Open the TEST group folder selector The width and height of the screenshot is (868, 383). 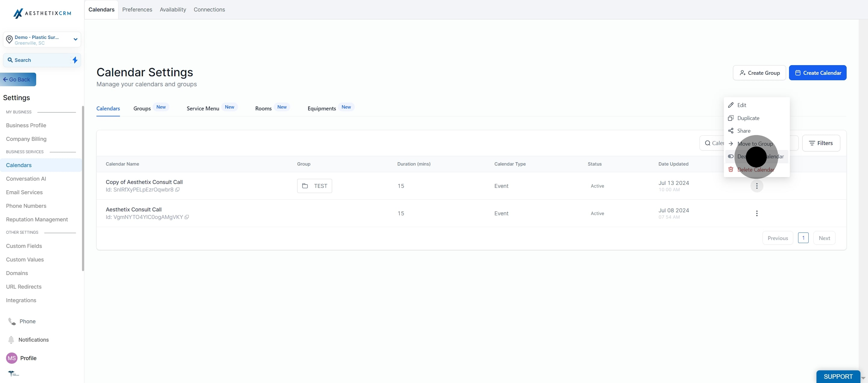coord(314,186)
